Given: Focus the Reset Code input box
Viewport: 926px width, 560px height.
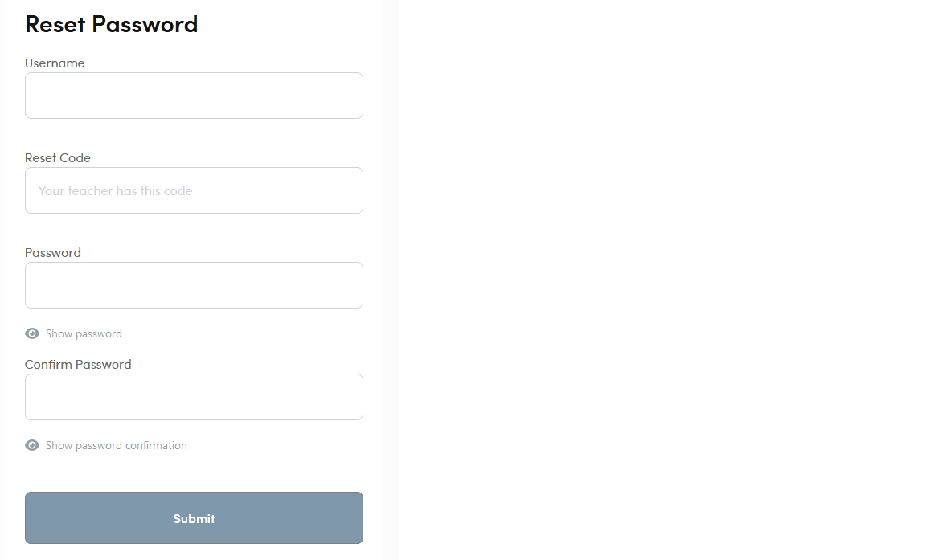Looking at the screenshot, I should (x=194, y=190).
